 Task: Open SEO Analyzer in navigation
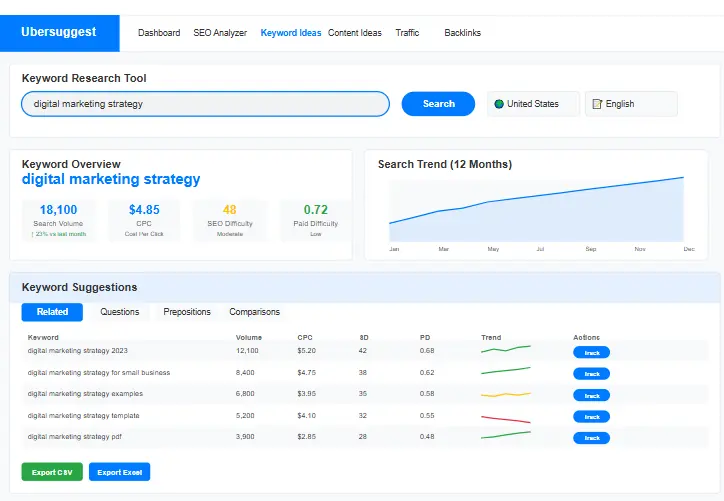tap(220, 33)
